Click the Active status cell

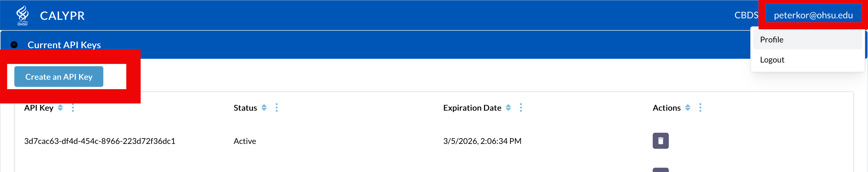245,141
